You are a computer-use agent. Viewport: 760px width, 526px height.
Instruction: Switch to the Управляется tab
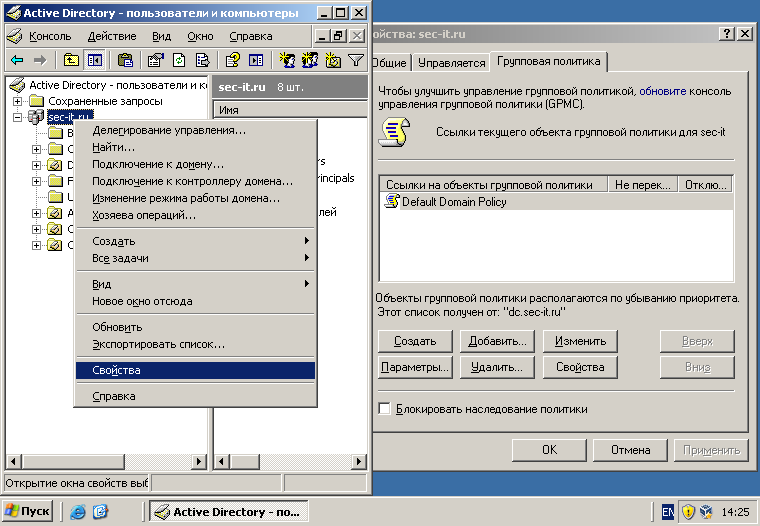(x=451, y=63)
